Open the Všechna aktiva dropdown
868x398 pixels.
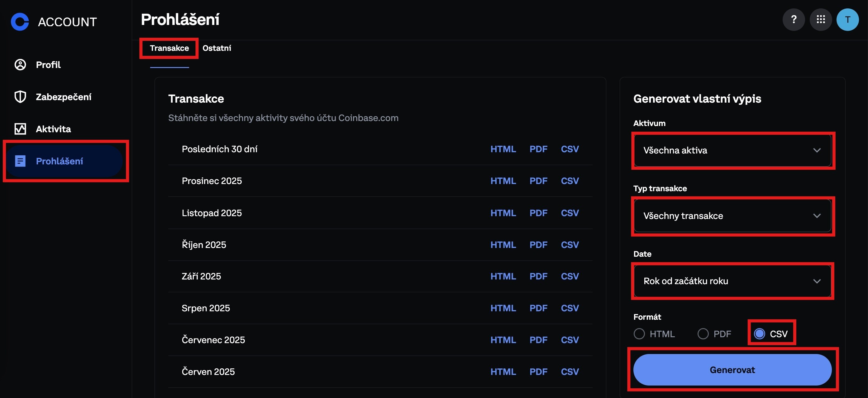(732, 151)
